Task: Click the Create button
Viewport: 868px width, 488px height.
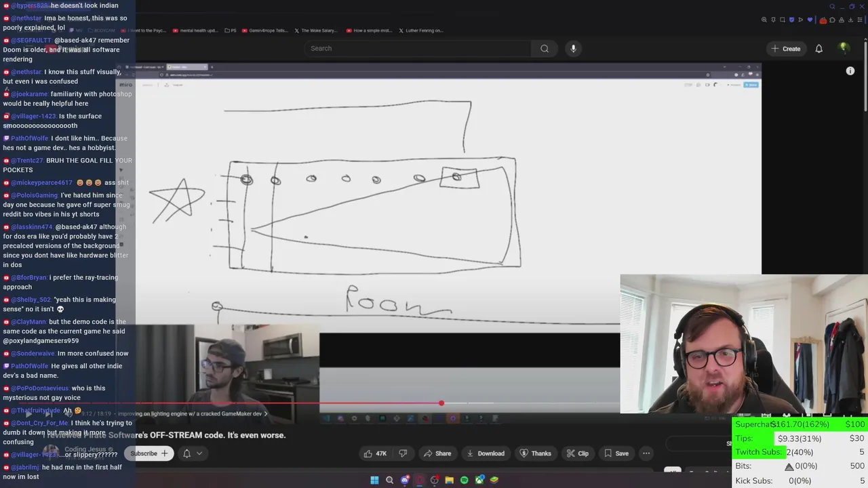Action: [x=786, y=48]
